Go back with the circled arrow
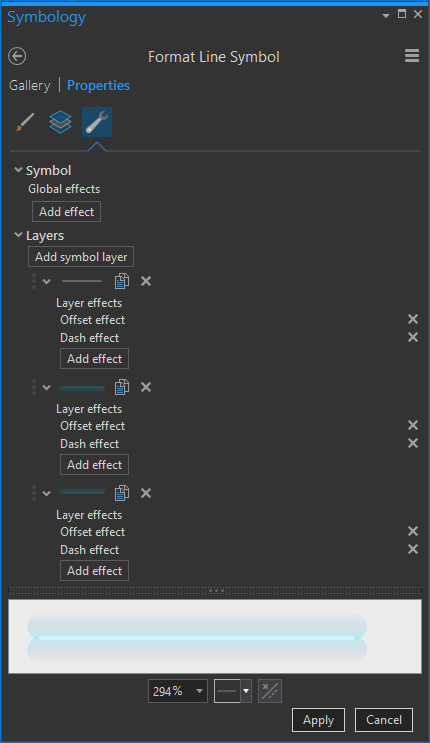Screen dimensions: 430x743 17,56
